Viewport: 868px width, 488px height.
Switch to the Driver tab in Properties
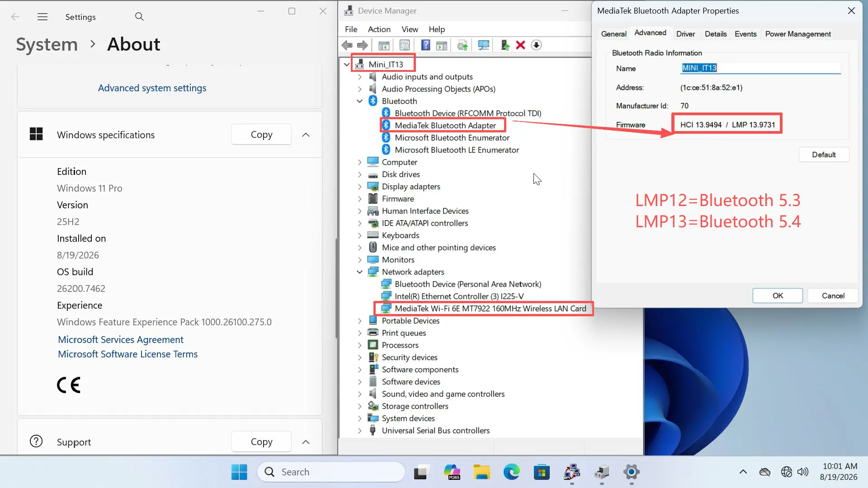click(x=685, y=34)
